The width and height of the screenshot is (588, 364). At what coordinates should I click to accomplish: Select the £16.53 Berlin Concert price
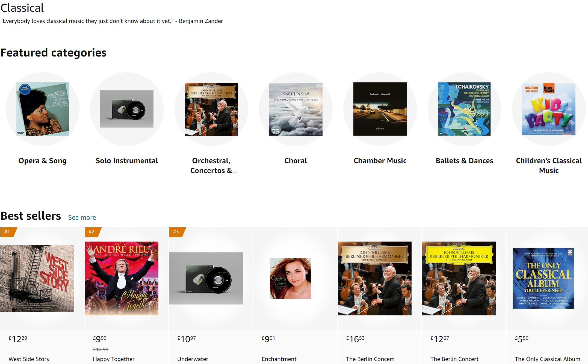tap(355, 339)
